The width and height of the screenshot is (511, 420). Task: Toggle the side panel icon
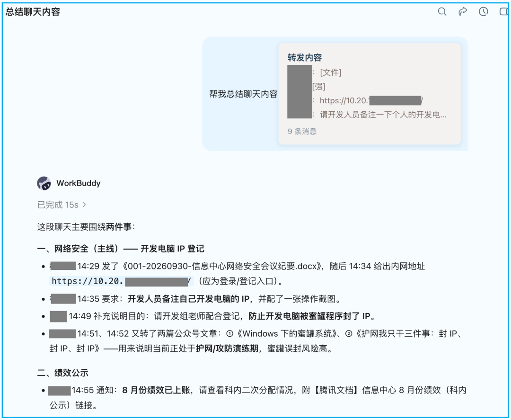504,12
